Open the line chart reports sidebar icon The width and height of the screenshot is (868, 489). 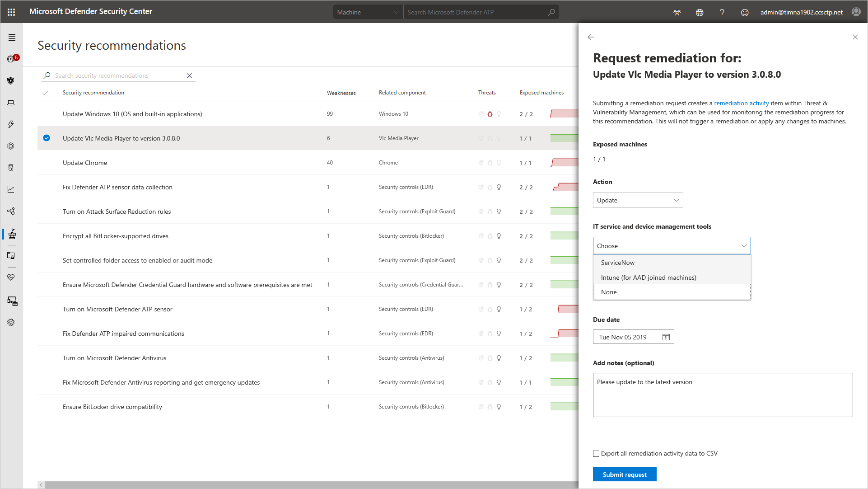click(11, 189)
